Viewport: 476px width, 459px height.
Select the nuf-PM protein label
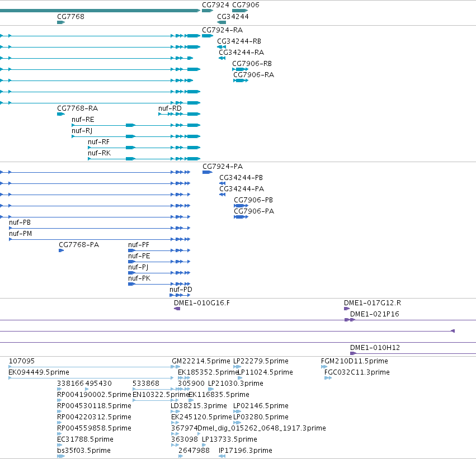[20, 234]
